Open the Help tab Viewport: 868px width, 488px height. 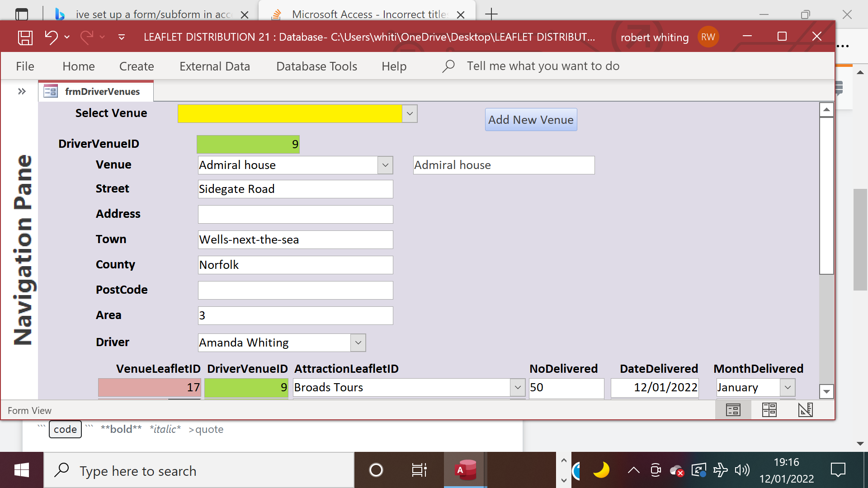394,66
